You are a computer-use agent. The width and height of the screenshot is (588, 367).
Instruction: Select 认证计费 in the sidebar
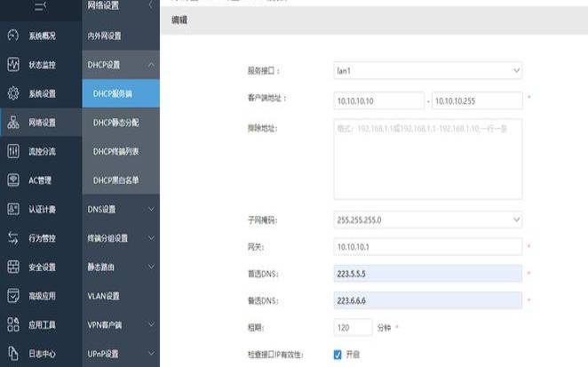pos(41,209)
